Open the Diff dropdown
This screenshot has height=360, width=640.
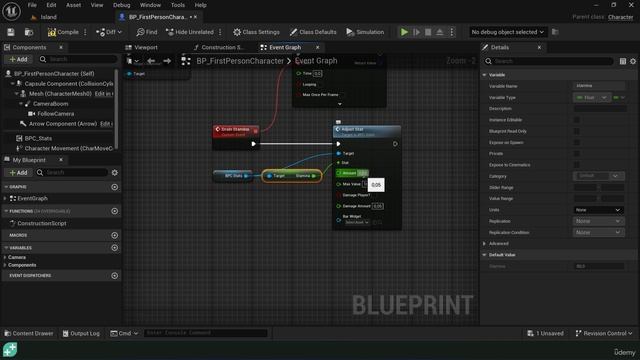pyautogui.click(x=109, y=32)
